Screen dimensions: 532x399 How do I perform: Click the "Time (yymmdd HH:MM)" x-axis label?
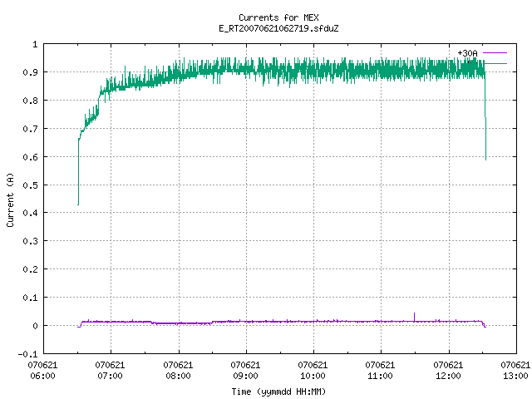coord(278,392)
